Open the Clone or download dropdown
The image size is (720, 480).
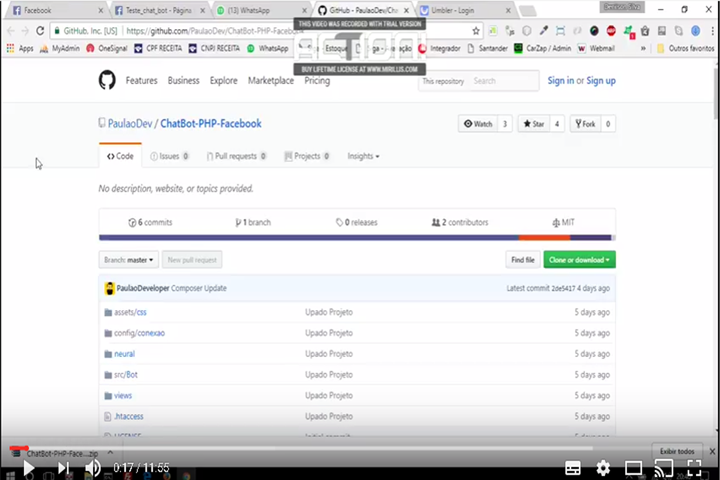[x=579, y=260]
